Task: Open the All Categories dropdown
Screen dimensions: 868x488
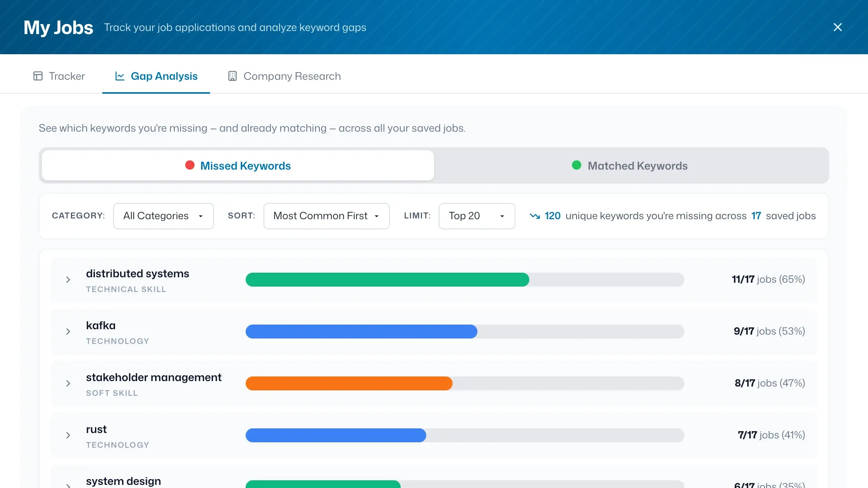Action: (x=163, y=216)
